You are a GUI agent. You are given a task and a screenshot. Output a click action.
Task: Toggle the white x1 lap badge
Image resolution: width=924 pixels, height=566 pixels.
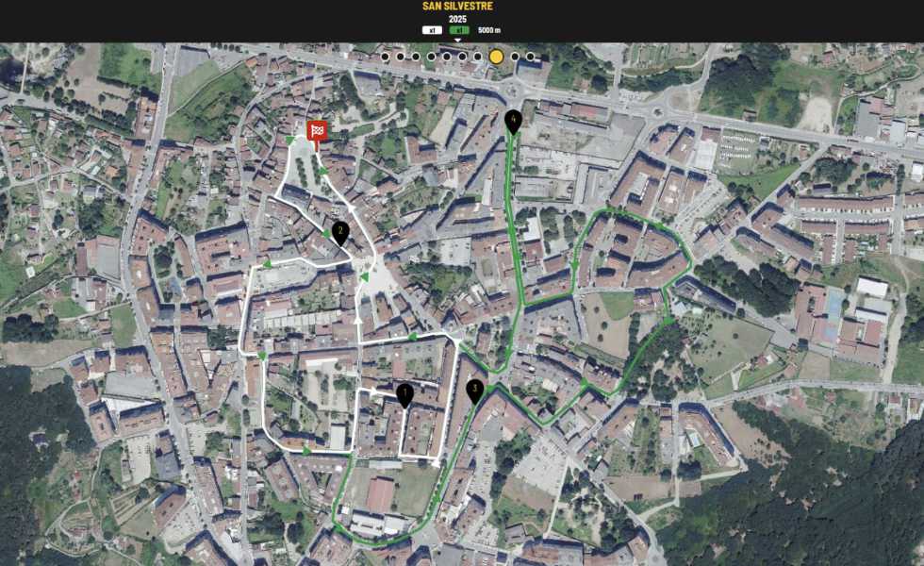[432, 30]
